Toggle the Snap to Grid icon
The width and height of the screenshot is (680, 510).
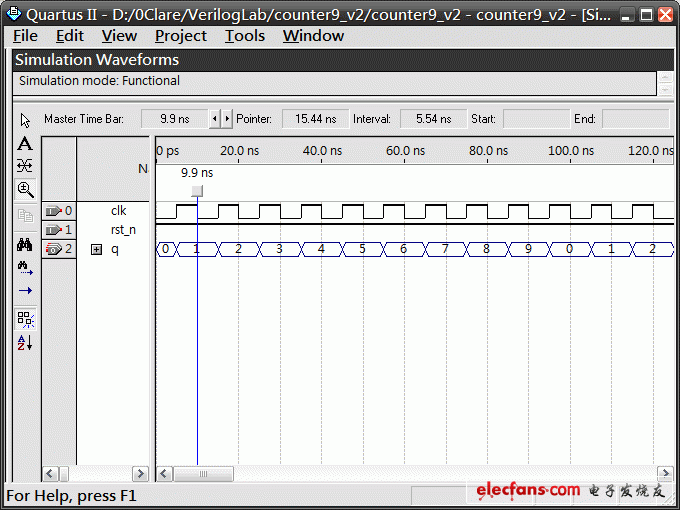(25, 319)
